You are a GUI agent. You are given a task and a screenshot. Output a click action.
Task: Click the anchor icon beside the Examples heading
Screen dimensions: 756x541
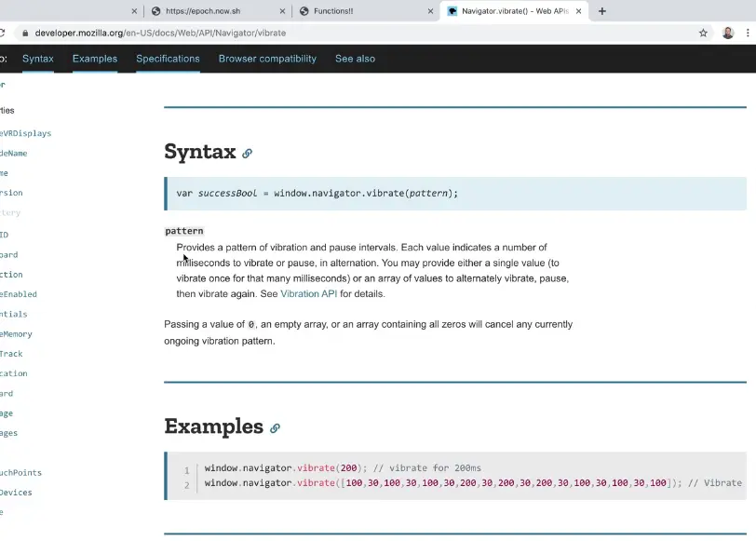click(x=275, y=426)
